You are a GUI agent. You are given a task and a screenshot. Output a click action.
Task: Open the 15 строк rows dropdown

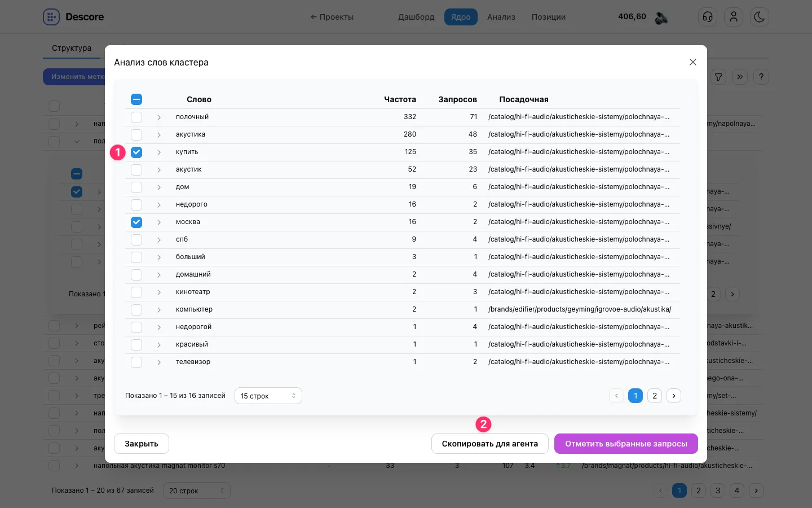268,396
